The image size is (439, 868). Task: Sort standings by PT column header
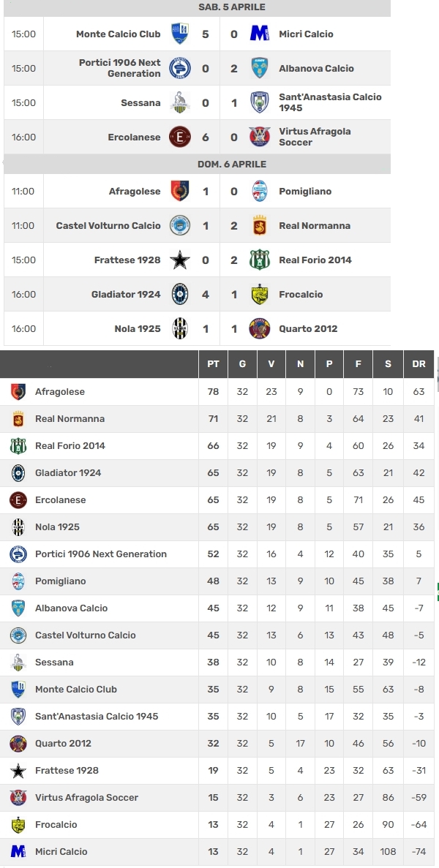click(x=213, y=363)
